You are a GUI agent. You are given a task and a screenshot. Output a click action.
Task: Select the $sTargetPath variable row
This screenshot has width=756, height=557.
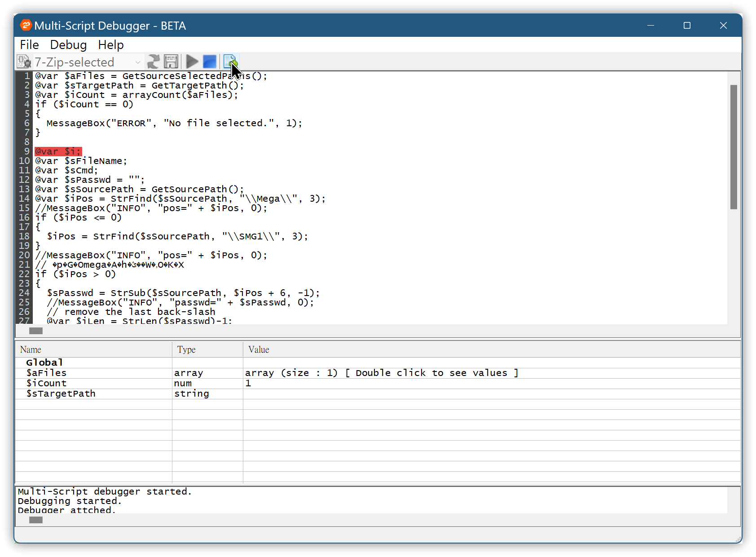(x=378, y=393)
